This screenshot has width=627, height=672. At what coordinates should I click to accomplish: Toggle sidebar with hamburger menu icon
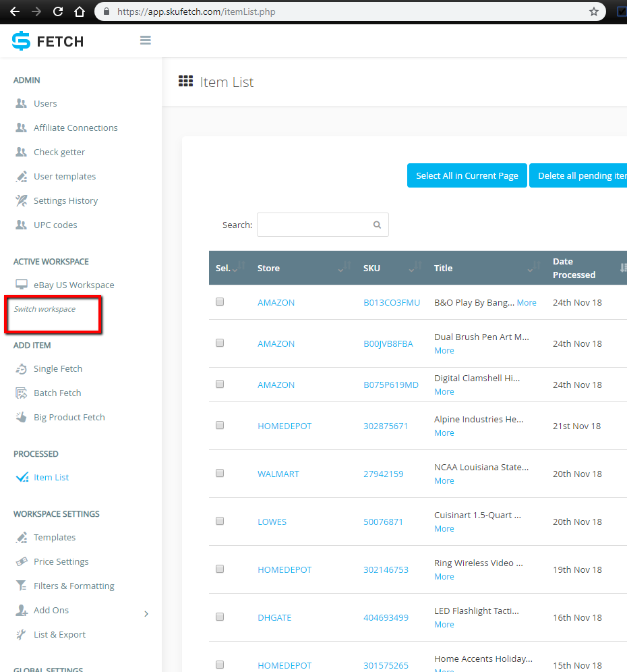145,40
